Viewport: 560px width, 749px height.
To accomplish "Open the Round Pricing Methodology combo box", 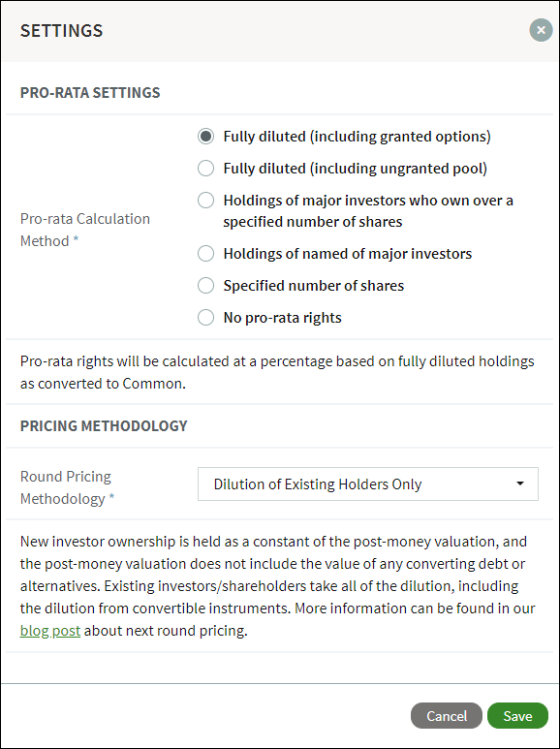I will pos(368,484).
